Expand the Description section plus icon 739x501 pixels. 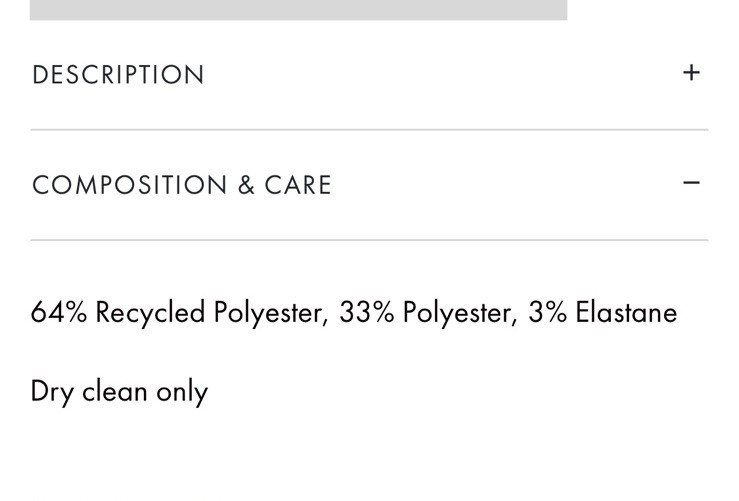click(x=691, y=73)
